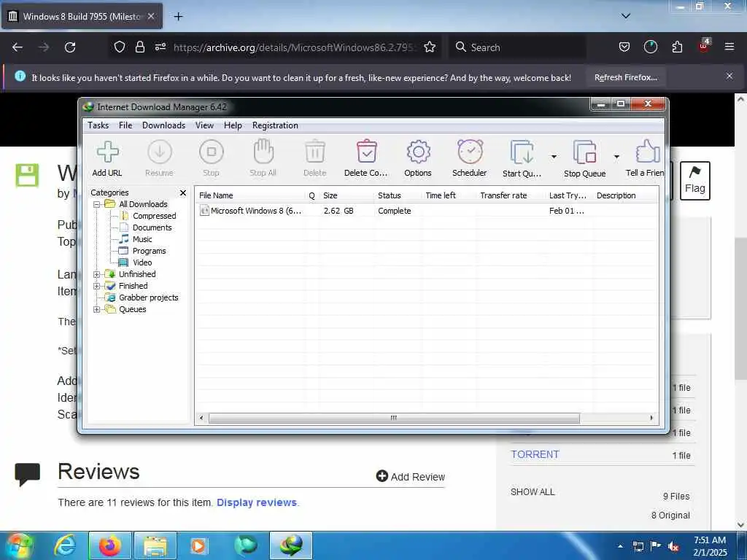Click the Flag button on archive page
Viewport: 747px width, 560px height.
[x=695, y=181]
